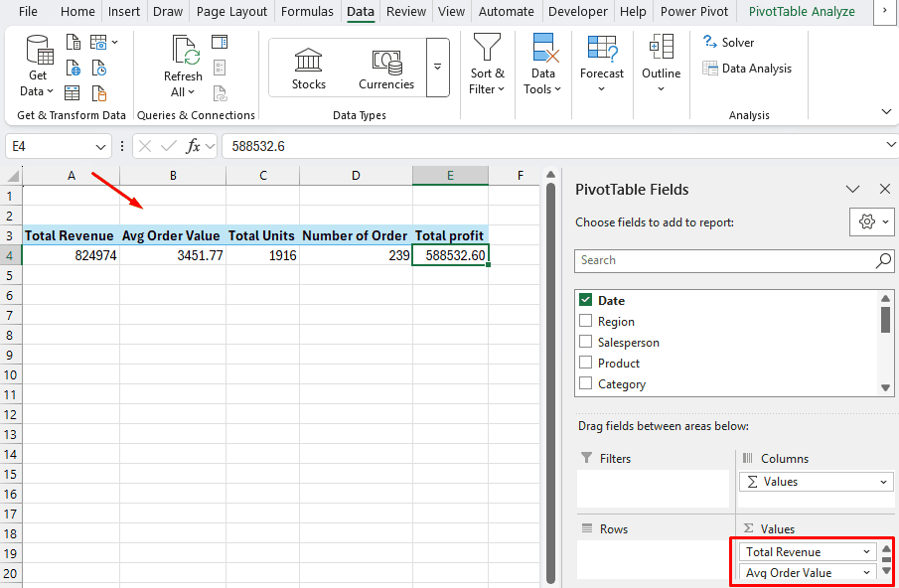Select cell with value 3451.77
The image size is (899, 588).
coord(173,255)
